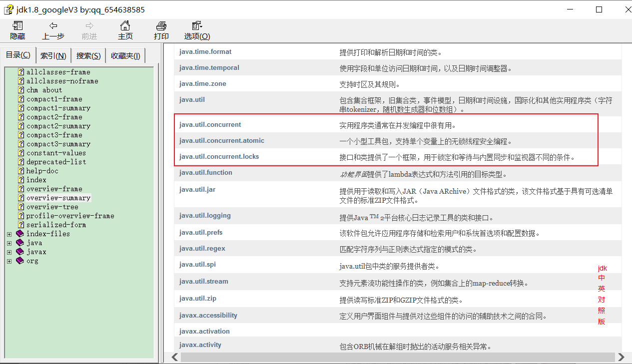Viewport: 632px width, 364px height.
Task: Open java.util.stream package link
Action: (x=204, y=281)
